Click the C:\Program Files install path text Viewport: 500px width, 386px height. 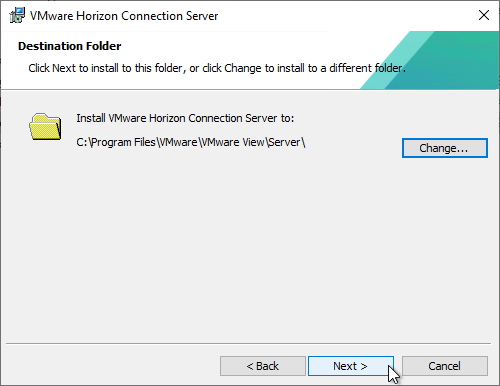click(x=191, y=142)
